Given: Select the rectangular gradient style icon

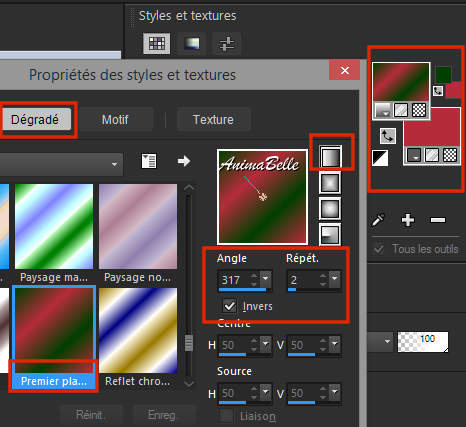Looking at the screenshot, I should click(x=330, y=182).
